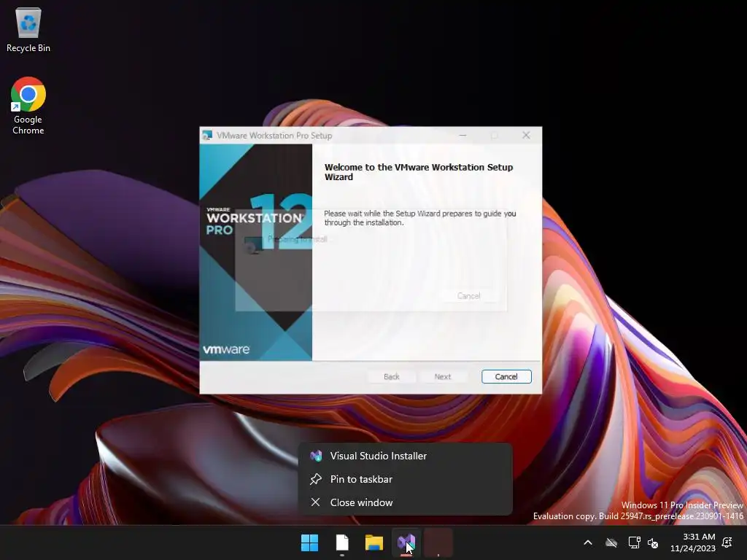This screenshot has width=747, height=560.
Task: Cancel the VMware Workstation setup
Action: tap(506, 377)
